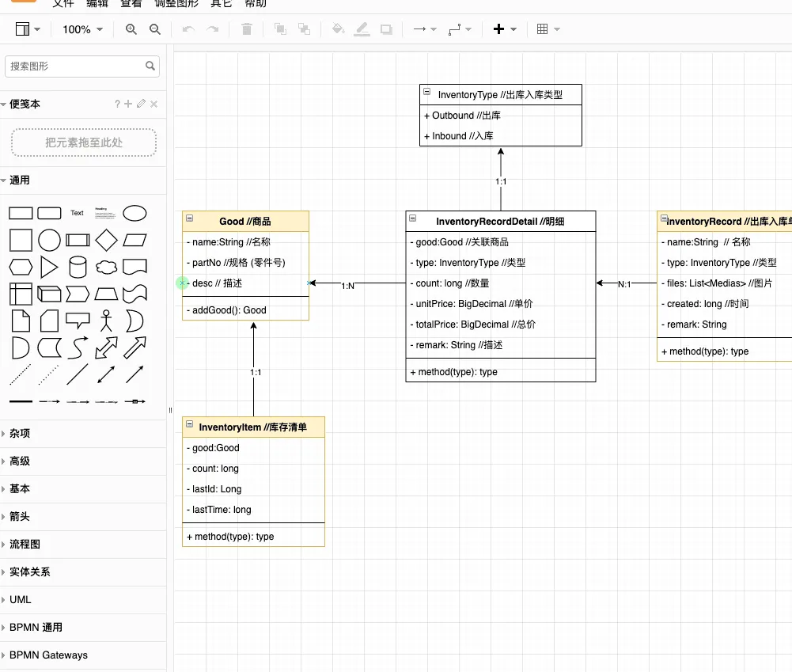Select the cube shape in palette
Image resolution: width=792 pixels, height=672 pixels.
click(50, 294)
